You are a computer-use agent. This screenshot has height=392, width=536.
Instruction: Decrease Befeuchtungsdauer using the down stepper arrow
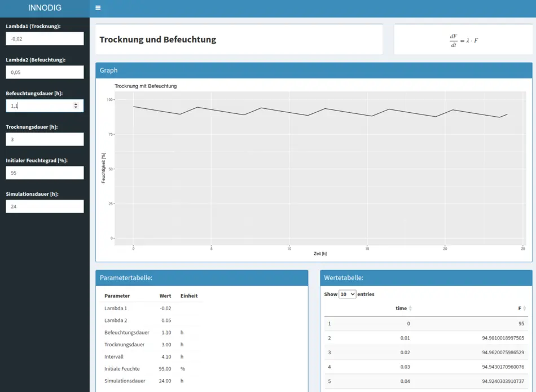[x=76, y=108]
